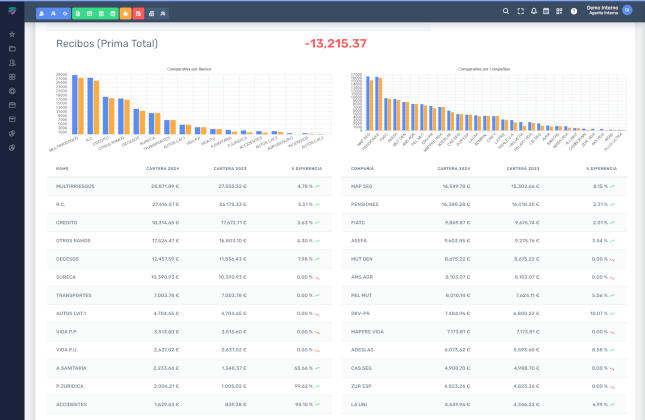Open the folder icon in left sidebar
The width and height of the screenshot is (645, 420).
point(12,48)
